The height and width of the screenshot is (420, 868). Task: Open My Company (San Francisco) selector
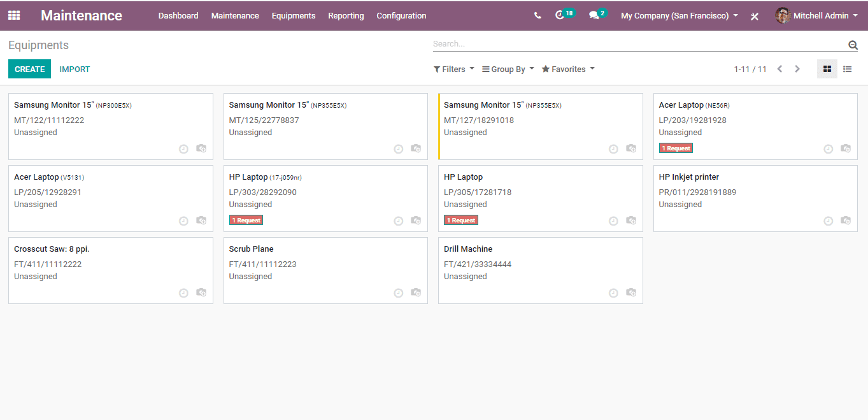tap(679, 15)
